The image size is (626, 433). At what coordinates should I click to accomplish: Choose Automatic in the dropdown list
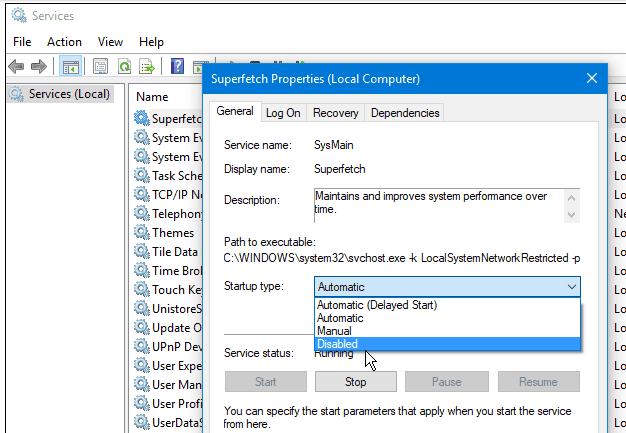[447, 318]
